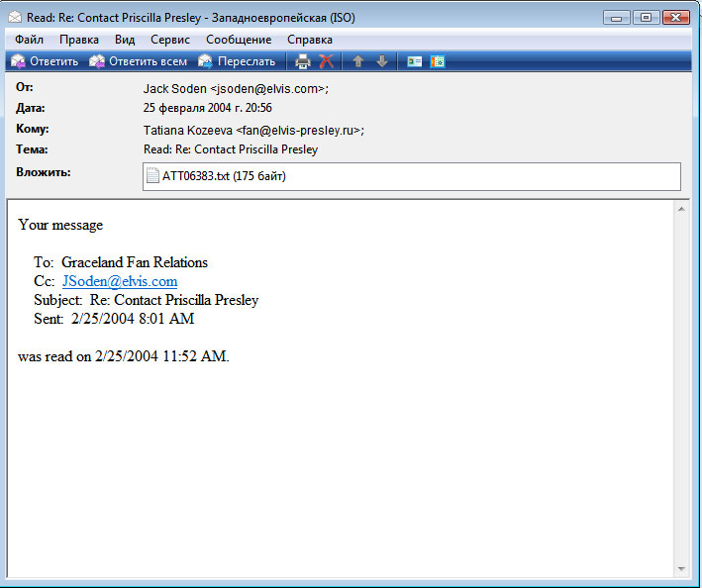Close the message window

pos(676,18)
